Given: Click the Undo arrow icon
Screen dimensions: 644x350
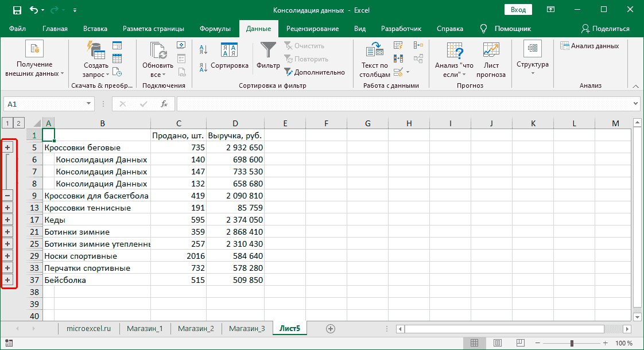Looking at the screenshot, I should 34,10.
